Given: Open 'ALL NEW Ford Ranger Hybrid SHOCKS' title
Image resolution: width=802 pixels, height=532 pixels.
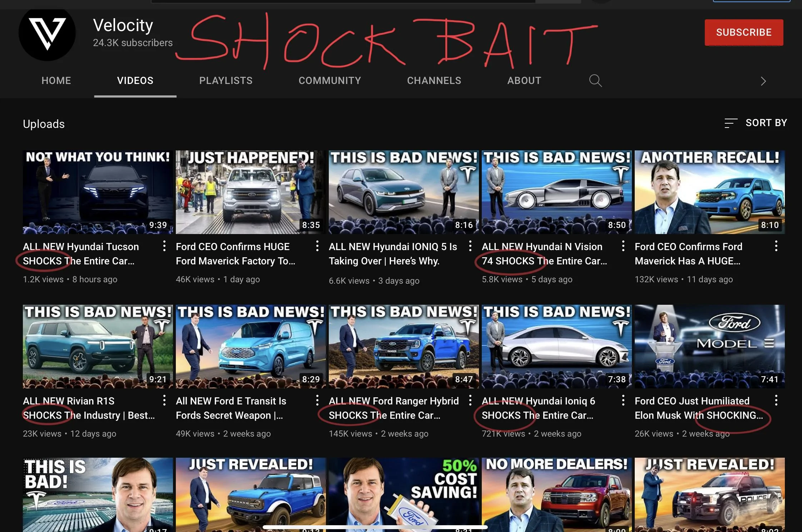Looking at the screenshot, I should click(x=393, y=408).
